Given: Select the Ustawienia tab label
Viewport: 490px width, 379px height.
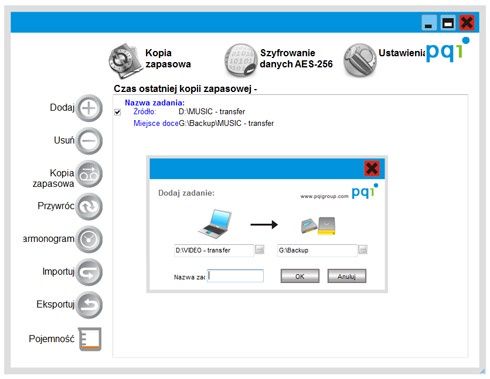Looking at the screenshot, I should click(402, 53).
